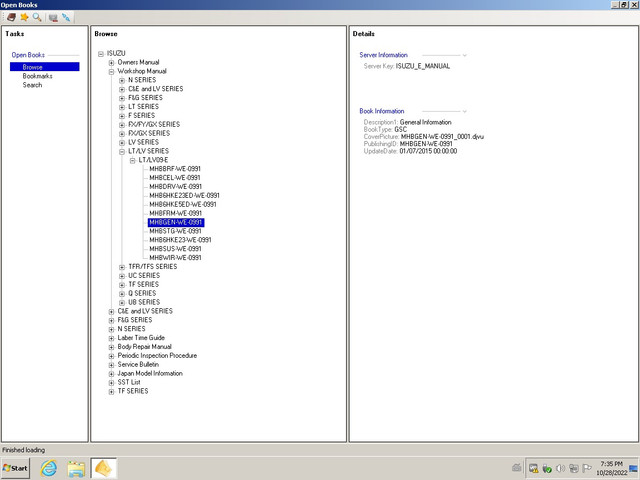This screenshot has height=480, width=640.
Task: Click the ISUZU_E_MANUAL server key text
Action: point(423,66)
